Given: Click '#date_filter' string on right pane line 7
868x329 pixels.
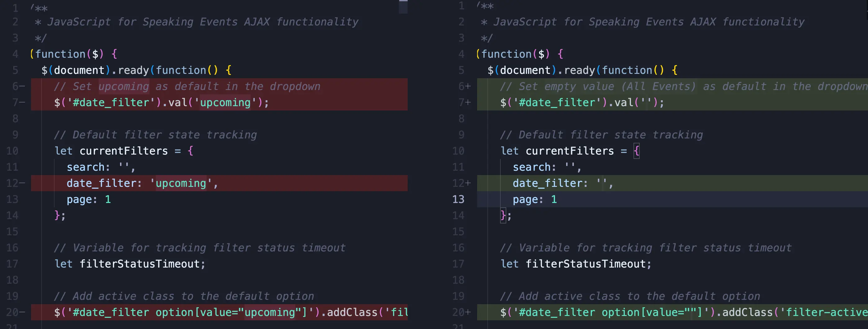Looking at the screenshot, I should 557,102.
